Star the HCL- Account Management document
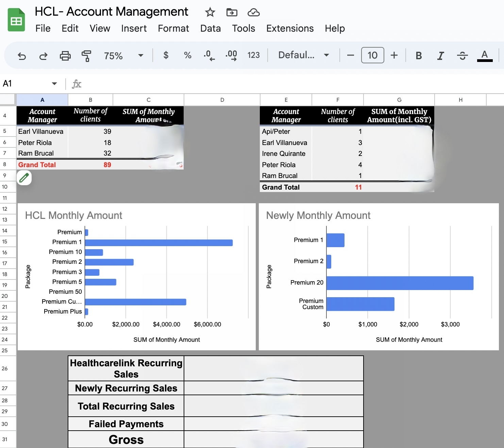Viewport: 504px width, 448px height. point(210,13)
